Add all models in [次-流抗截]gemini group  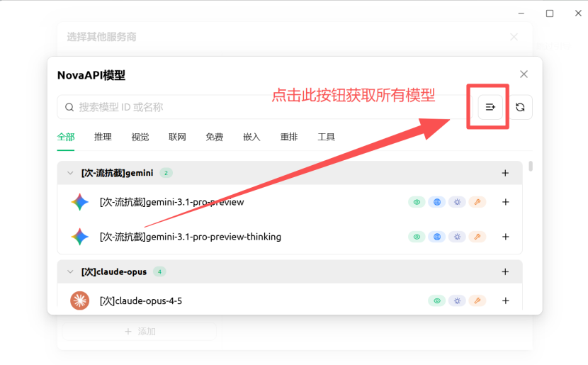coord(505,173)
